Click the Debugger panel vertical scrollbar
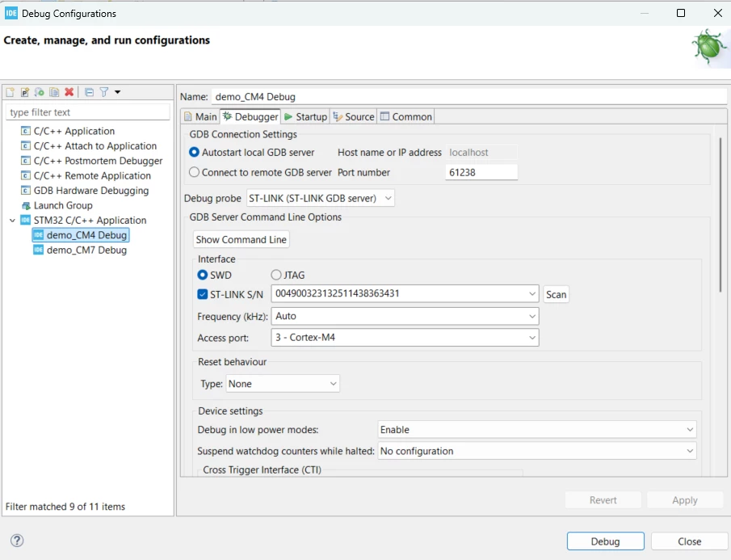 [x=720, y=214]
